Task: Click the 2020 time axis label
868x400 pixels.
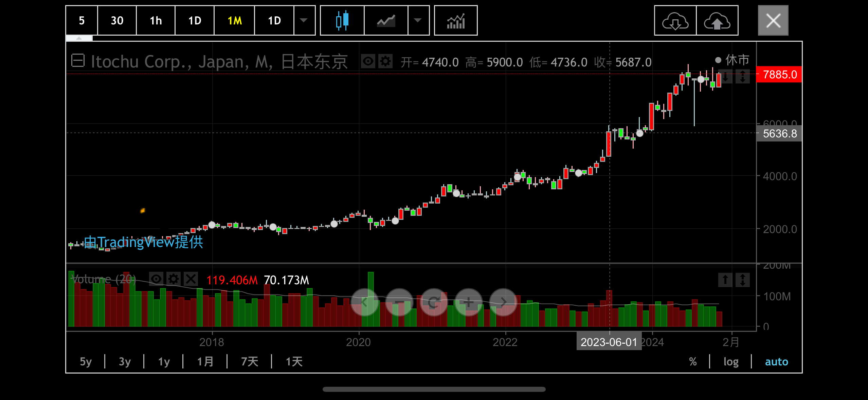Action: click(x=358, y=342)
